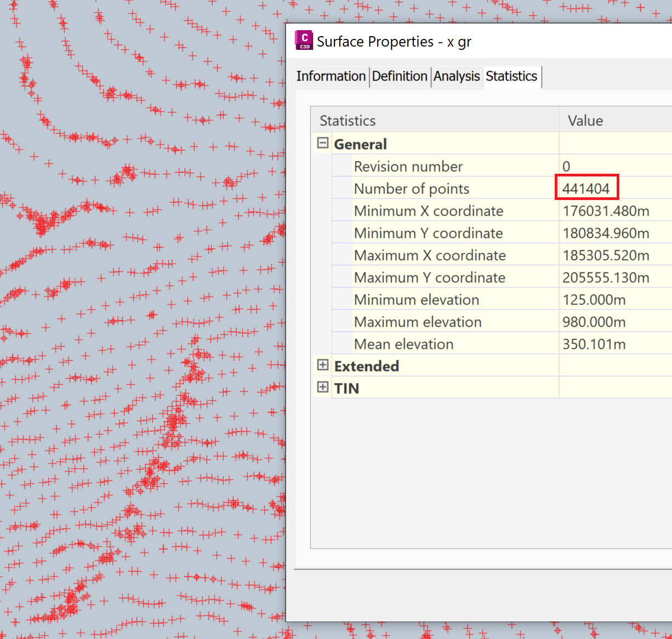Viewport: 672px width, 639px height.
Task: Click the Civil 3D logo in title bar
Action: click(304, 40)
